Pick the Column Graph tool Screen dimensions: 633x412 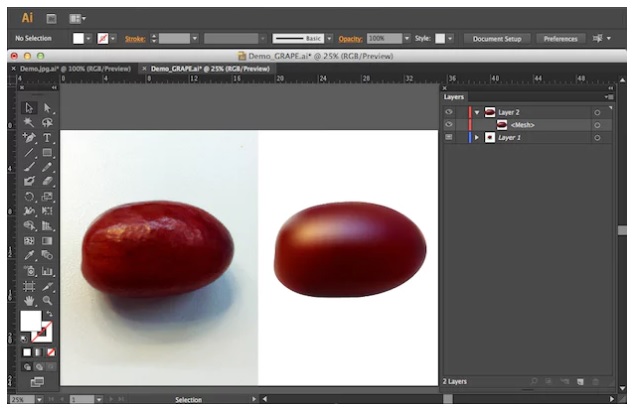[x=47, y=271]
